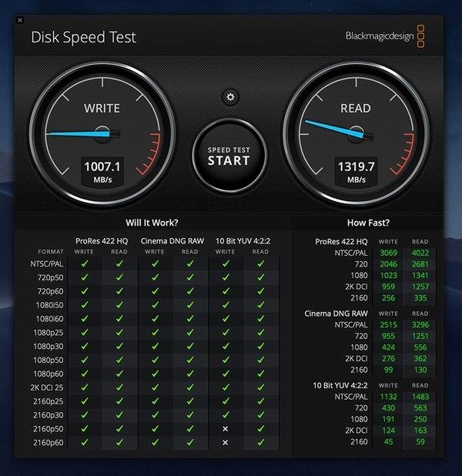Select the Will It Work? panel header
The image size is (462, 476).
152,223
